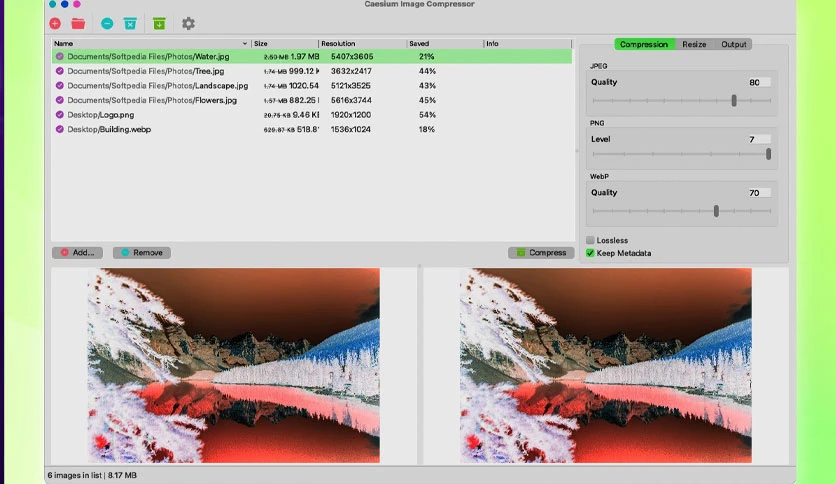Click the original image preview on the left
This screenshot has width=836, height=484.
point(234,366)
